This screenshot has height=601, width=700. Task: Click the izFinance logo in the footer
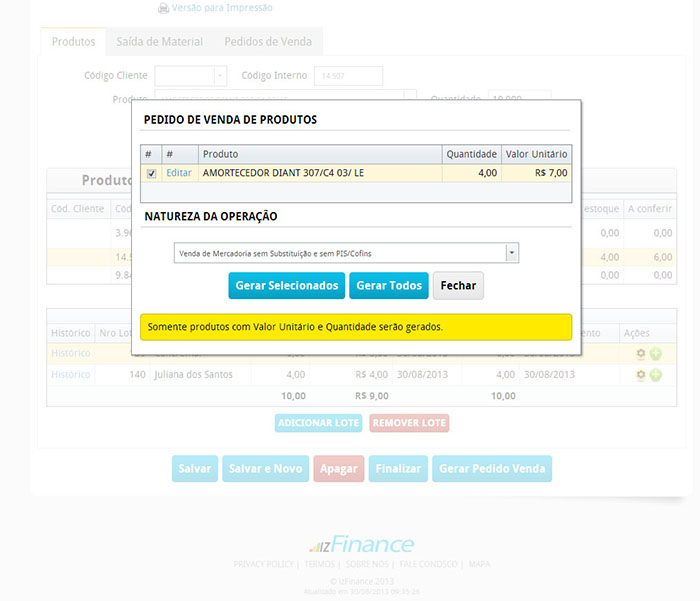pyautogui.click(x=360, y=545)
